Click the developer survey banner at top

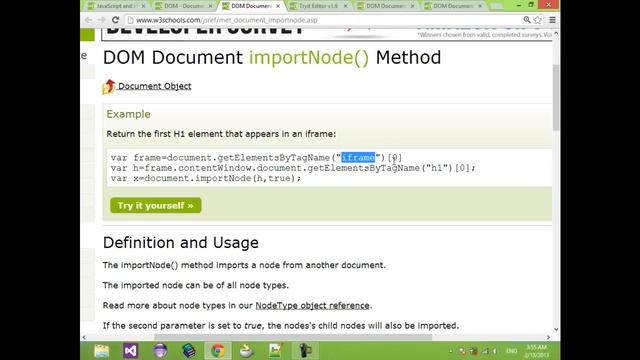[327, 34]
